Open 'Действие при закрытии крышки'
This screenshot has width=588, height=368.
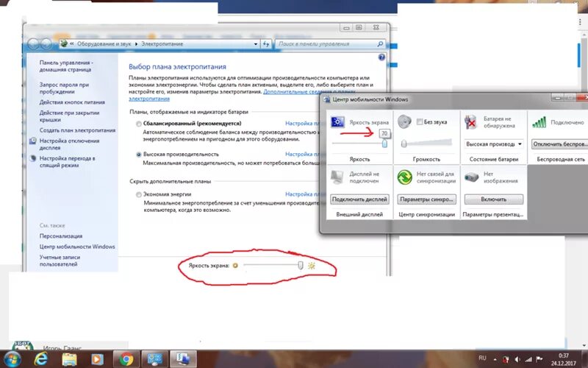coord(69,116)
